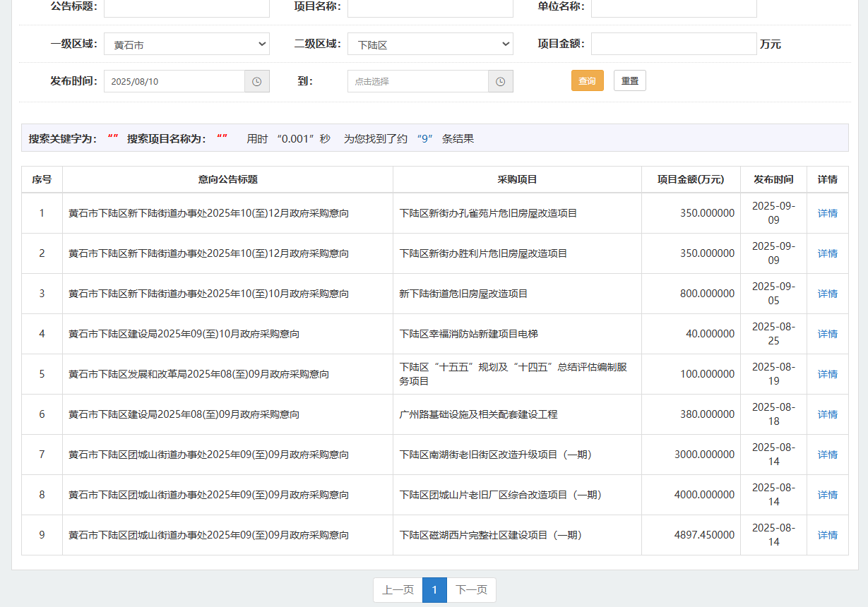Open the 一级区域 dropdown showing 黄石市
This screenshot has width=868, height=607.
[186, 44]
